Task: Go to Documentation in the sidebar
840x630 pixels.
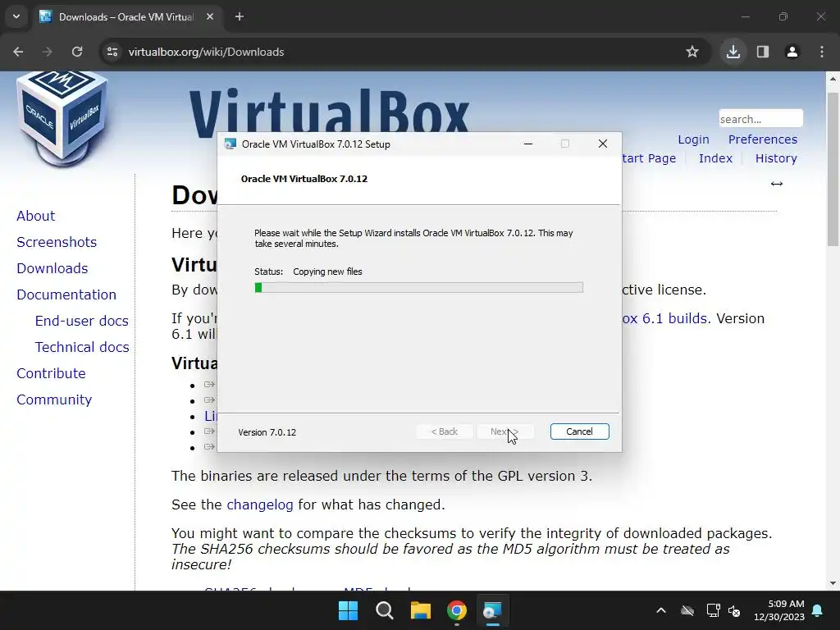Action: click(x=66, y=294)
